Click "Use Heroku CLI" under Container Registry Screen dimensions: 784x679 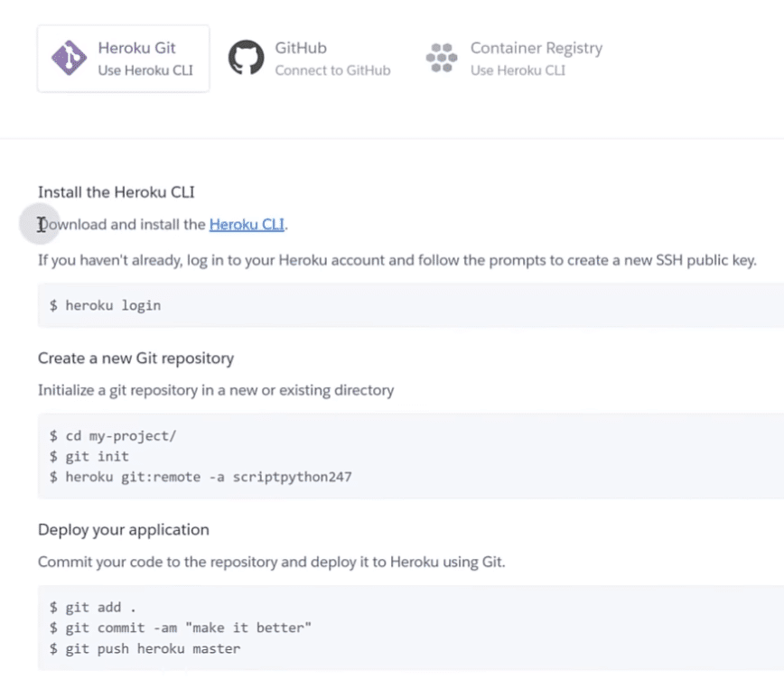(x=518, y=70)
